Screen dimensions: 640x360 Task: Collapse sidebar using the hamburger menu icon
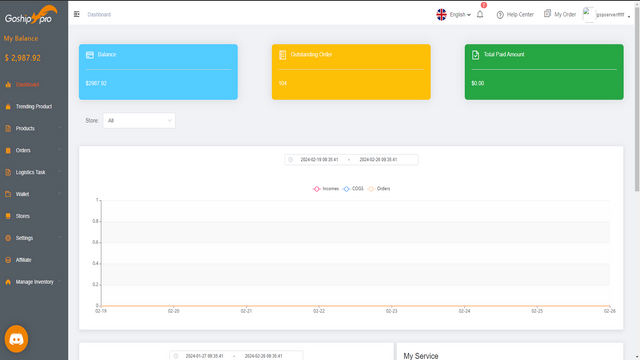[x=77, y=14]
